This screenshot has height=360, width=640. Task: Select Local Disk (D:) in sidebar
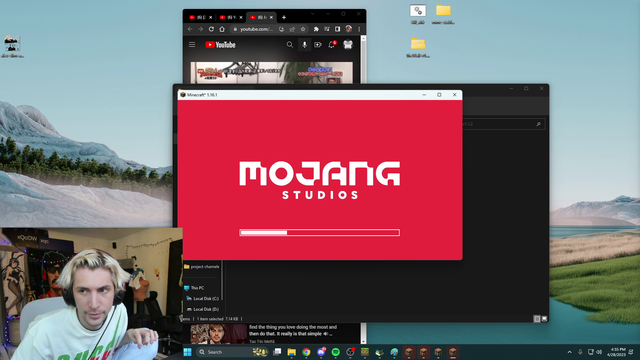pyautogui.click(x=202, y=309)
